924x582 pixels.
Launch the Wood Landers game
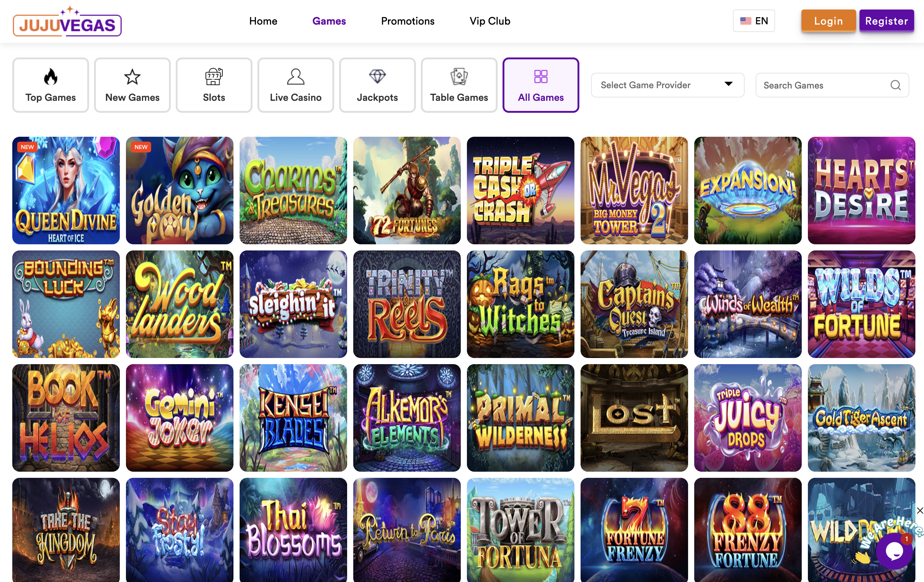click(180, 304)
